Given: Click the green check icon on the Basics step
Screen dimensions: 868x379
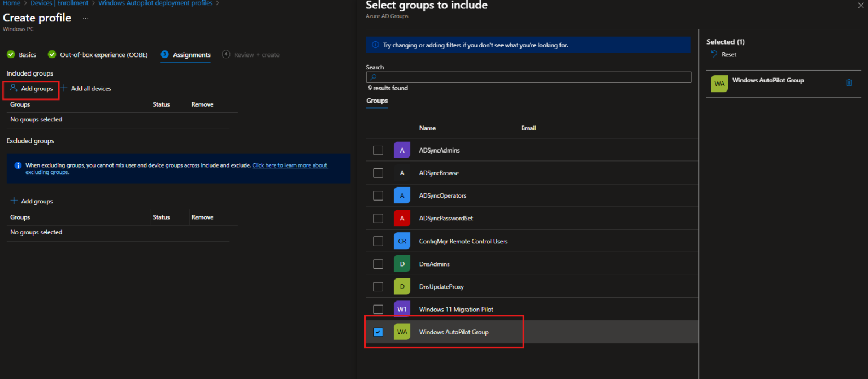Looking at the screenshot, I should (x=10, y=54).
